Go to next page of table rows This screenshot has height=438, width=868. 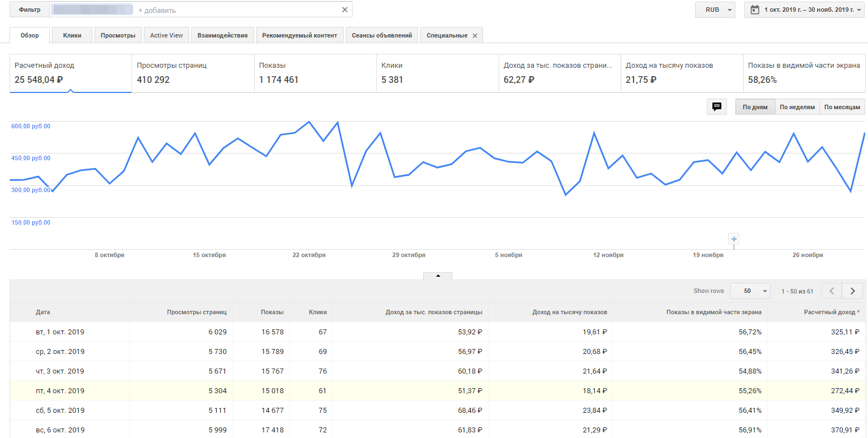click(852, 291)
